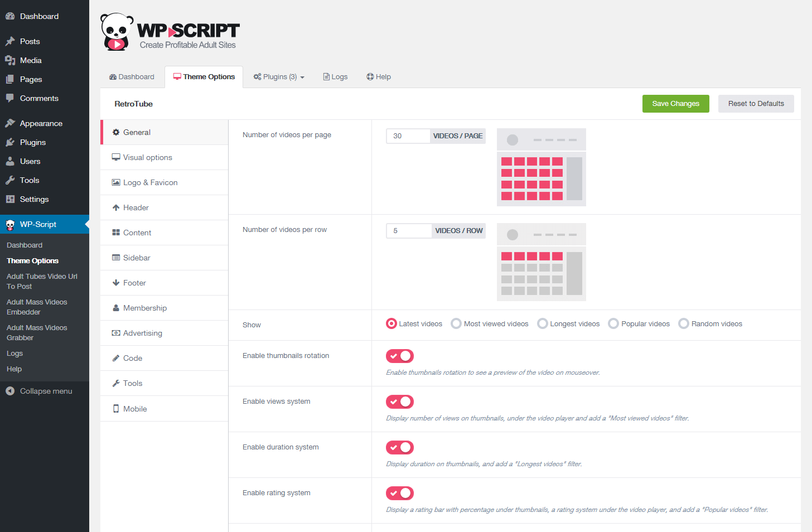Open the Logs tab

(335, 76)
